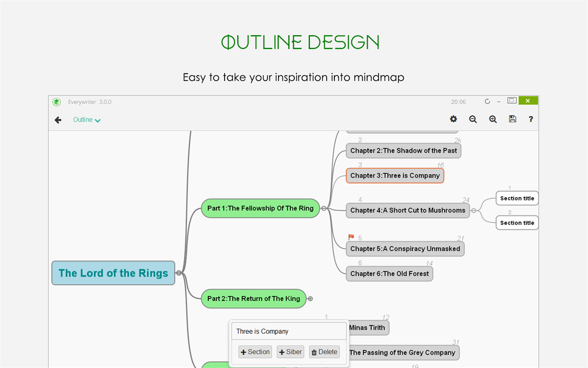The width and height of the screenshot is (588, 368).
Task: Minimize the Everywriter window
Action: pos(499,101)
